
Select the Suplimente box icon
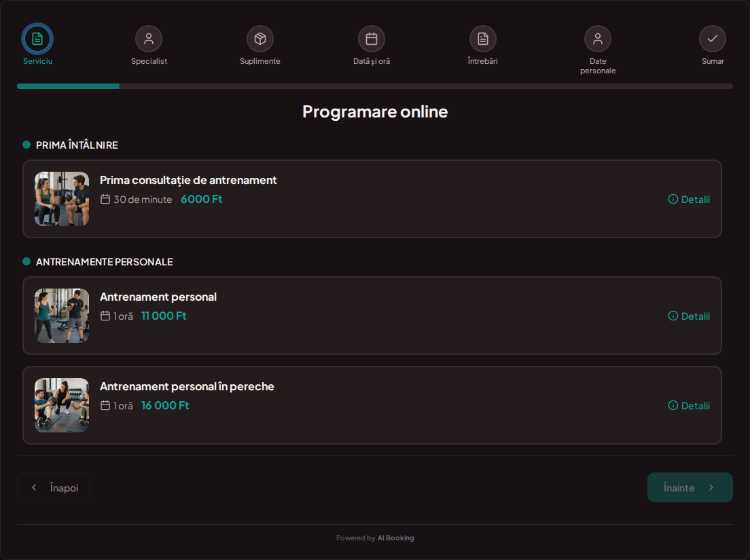click(x=260, y=39)
